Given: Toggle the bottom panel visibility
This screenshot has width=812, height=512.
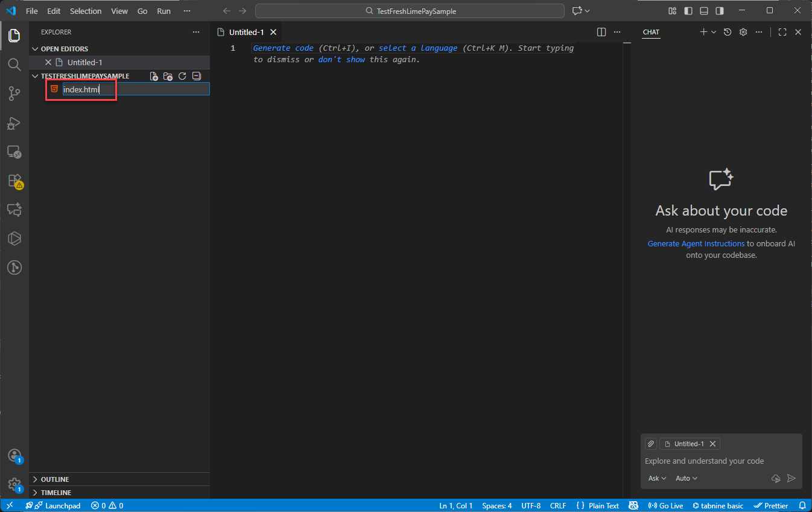Looking at the screenshot, I should click(x=704, y=11).
